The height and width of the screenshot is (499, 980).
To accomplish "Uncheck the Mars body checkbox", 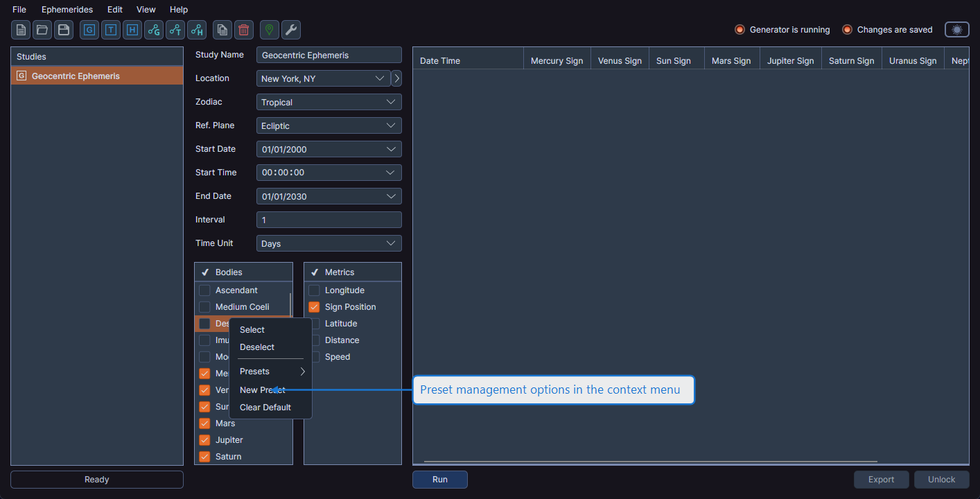I will pyautogui.click(x=204, y=423).
